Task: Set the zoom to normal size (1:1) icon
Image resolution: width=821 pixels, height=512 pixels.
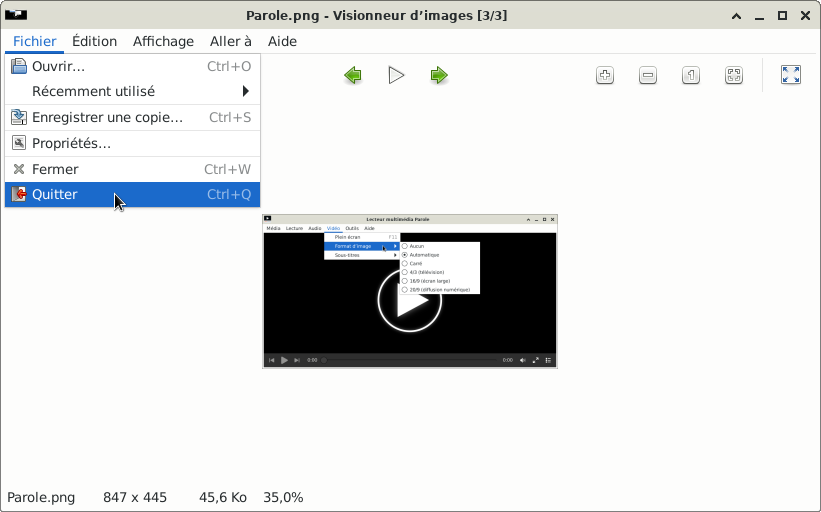Action: click(x=691, y=75)
